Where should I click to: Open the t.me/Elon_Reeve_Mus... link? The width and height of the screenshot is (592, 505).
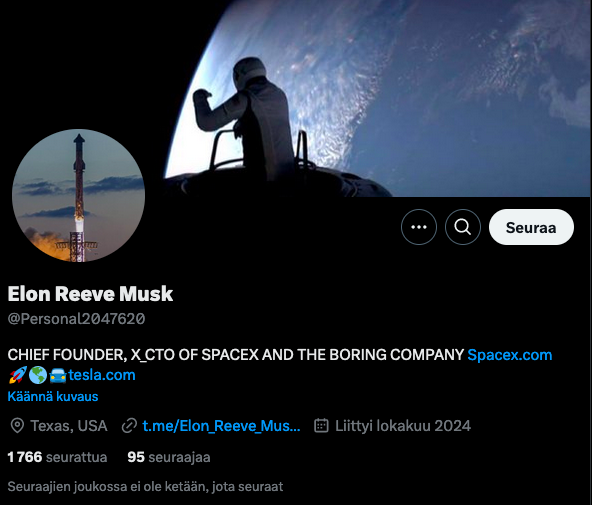coord(221,426)
